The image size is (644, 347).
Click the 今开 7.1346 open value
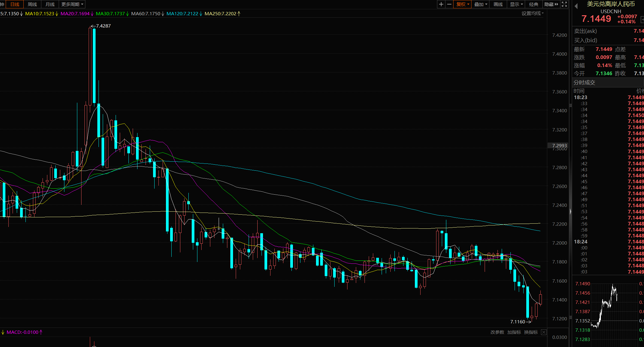click(x=604, y=73)
